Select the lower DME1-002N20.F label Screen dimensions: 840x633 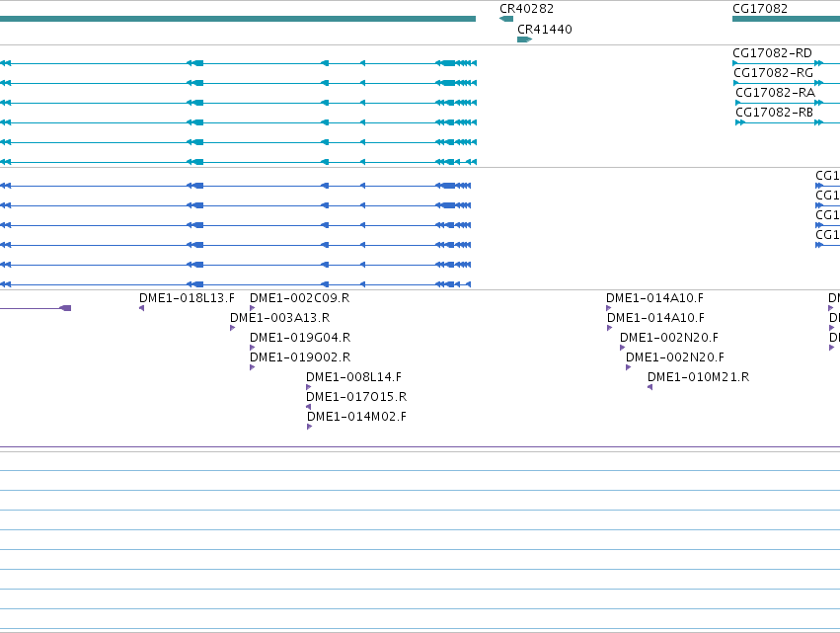pos(675,357)
